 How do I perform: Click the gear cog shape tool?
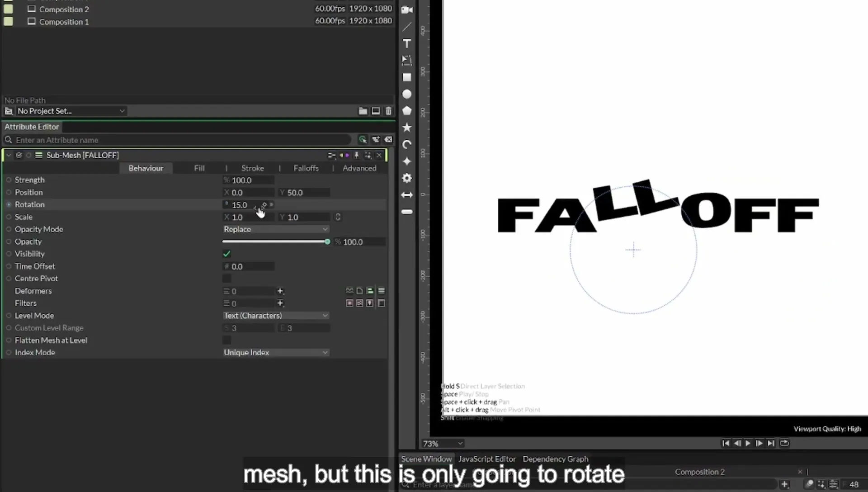[407, 178]
